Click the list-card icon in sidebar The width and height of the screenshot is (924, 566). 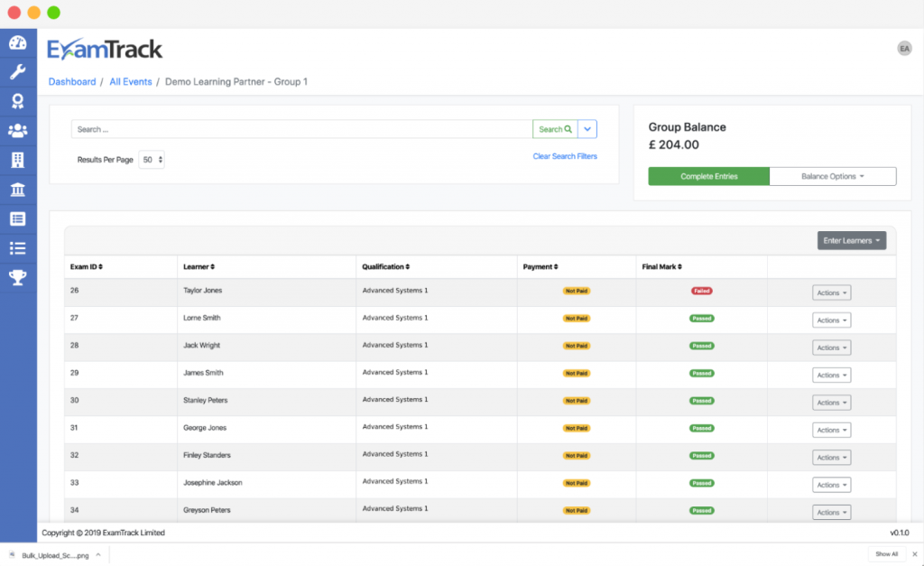pos(18,218)
